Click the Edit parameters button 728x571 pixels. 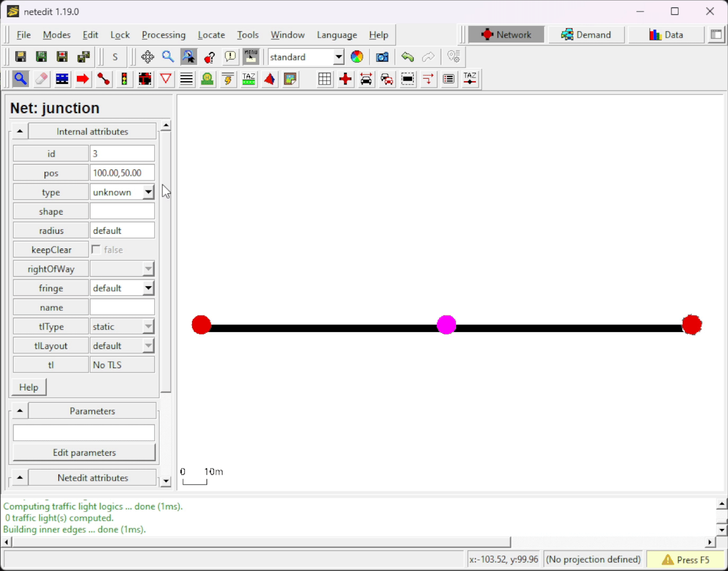pos(84,453)
